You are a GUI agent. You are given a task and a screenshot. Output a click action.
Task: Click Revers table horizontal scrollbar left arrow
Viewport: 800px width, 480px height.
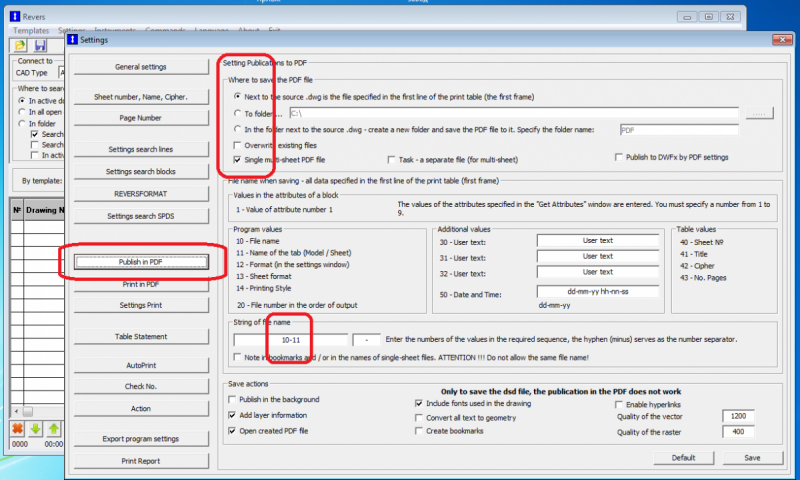pyautogui.click(x=16, y=411)
